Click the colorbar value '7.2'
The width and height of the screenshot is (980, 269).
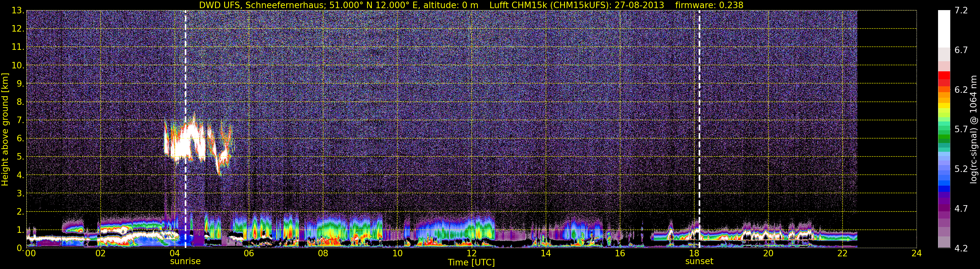click(961, 11)
